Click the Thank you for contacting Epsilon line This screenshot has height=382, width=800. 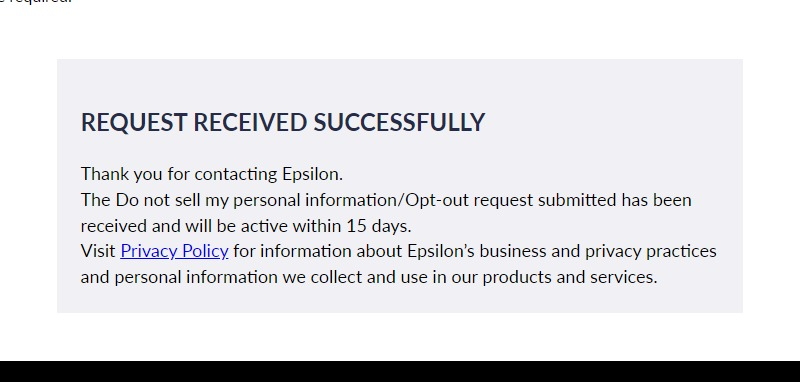tap(212, 174)
